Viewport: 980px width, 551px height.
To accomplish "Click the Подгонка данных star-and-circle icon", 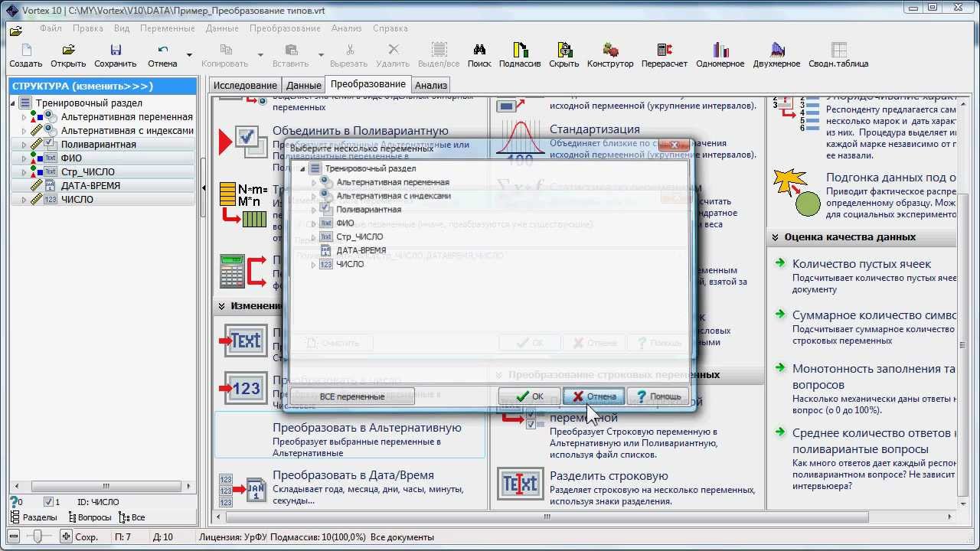I will [x=796, y=192].
